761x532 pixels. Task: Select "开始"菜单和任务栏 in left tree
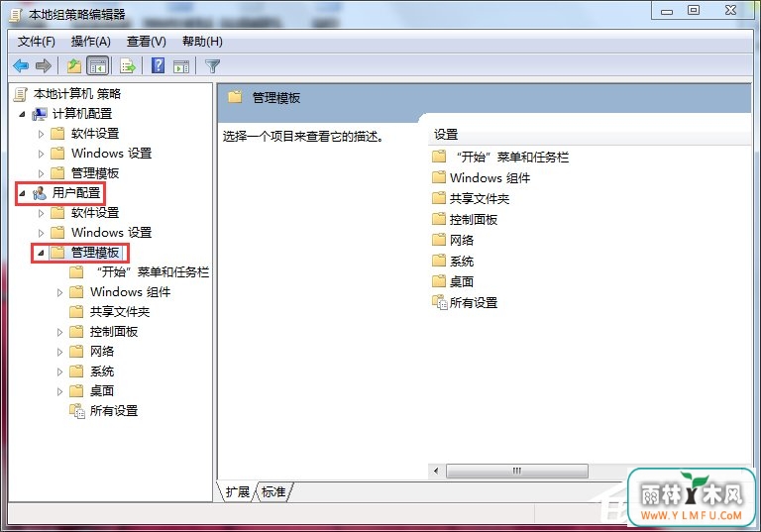tap(154, 271)
